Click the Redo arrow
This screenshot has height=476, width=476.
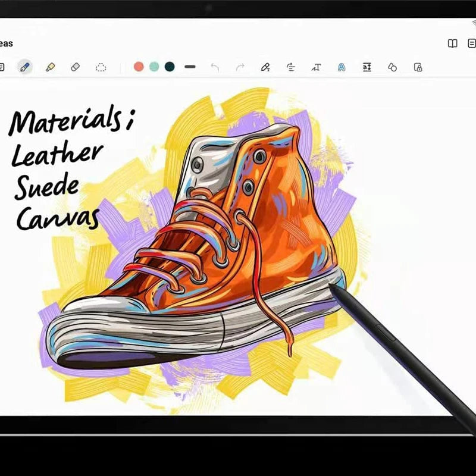240,67
